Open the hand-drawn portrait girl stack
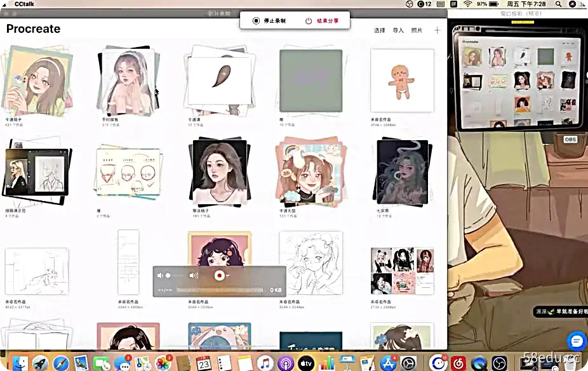 128,81
